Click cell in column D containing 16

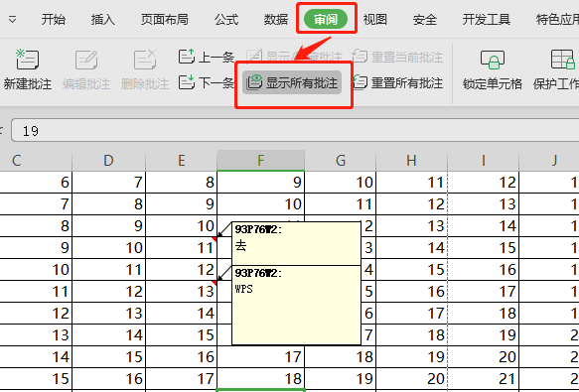point(108,379)
